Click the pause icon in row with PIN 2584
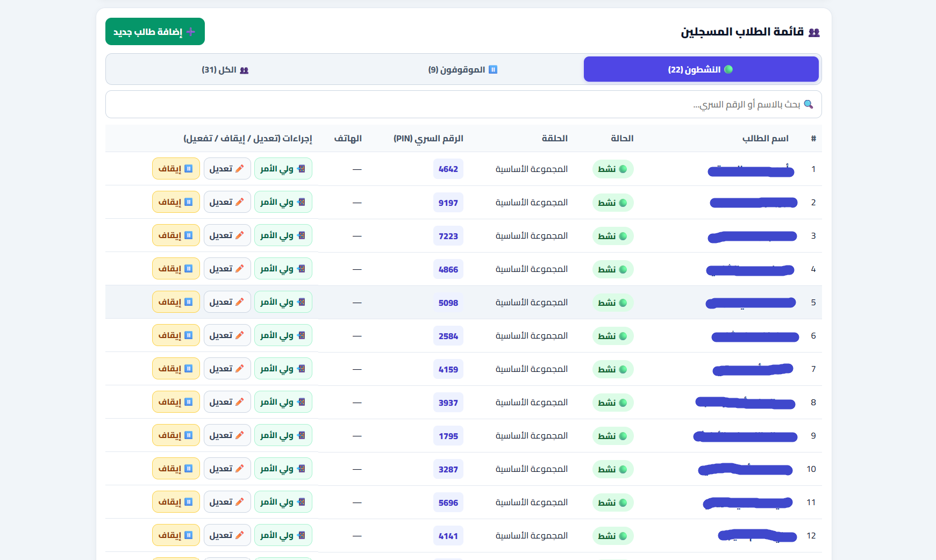Image resolution: width=936 pixels, height=560 pixels. [189, 335]
